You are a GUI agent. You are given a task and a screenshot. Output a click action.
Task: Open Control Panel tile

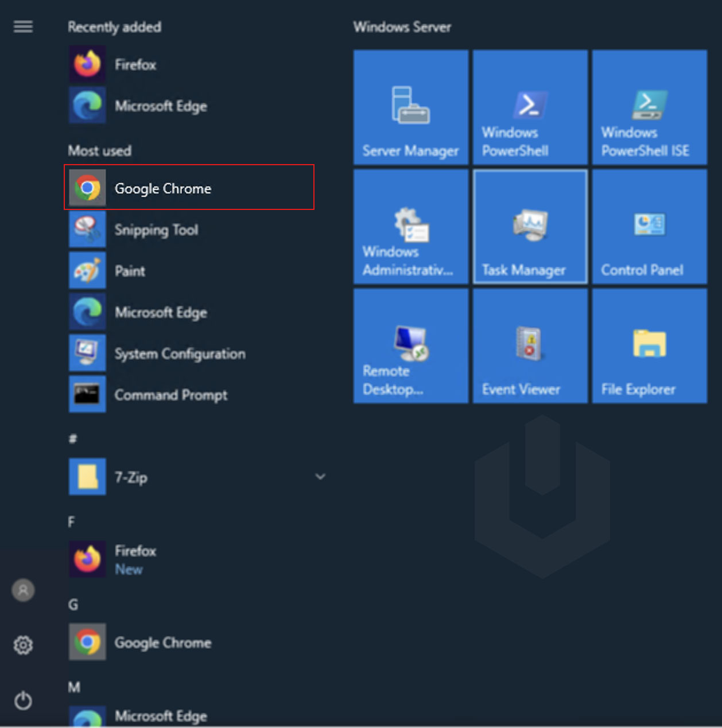tap(649, 228)
